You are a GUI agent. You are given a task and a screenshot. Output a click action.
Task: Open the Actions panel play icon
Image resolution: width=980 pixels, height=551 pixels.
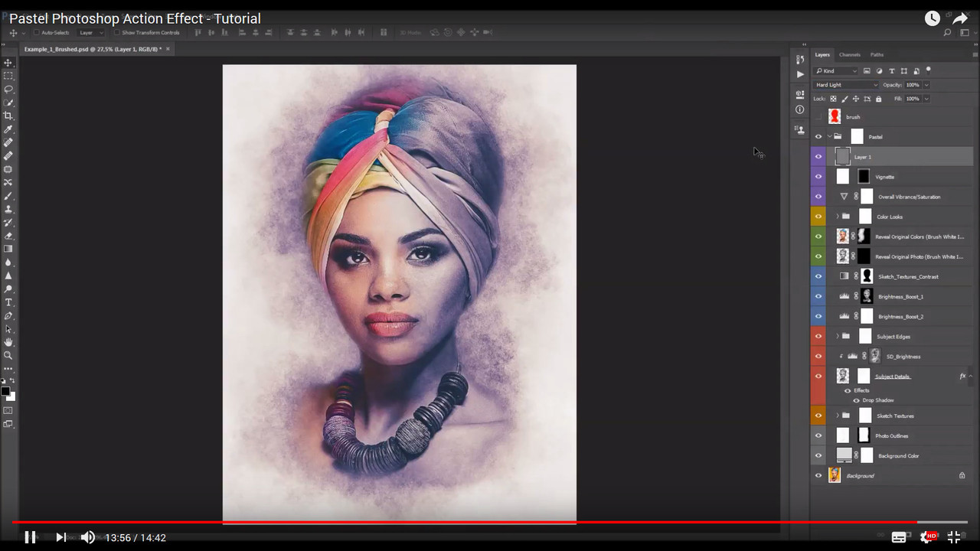(x=800, y=74)
